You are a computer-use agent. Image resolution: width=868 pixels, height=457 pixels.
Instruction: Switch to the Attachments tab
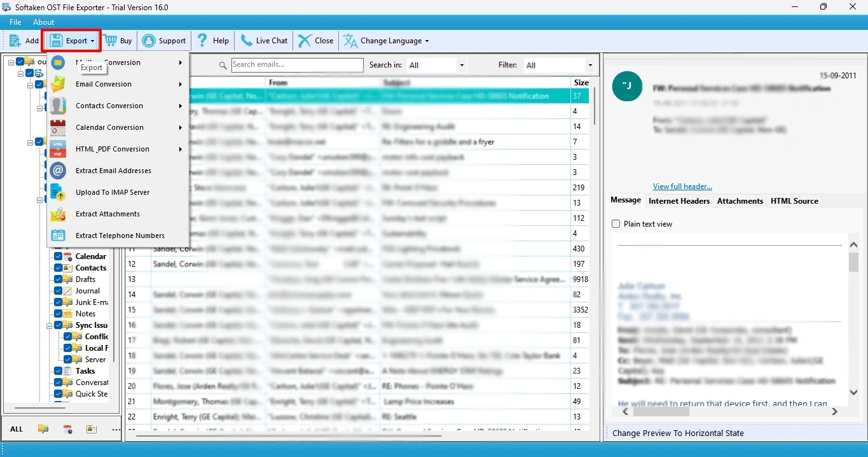coord(740,200)
